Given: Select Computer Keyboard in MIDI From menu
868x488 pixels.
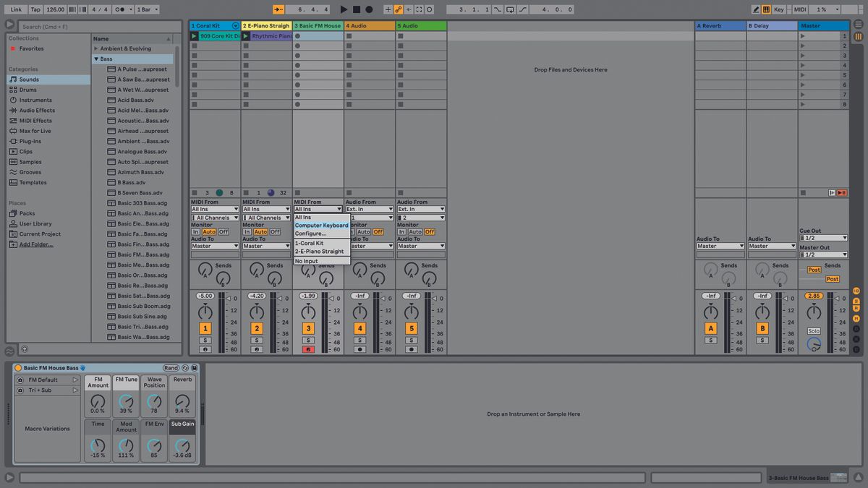Looking at the screenshot, I should [x=322, y=226].
